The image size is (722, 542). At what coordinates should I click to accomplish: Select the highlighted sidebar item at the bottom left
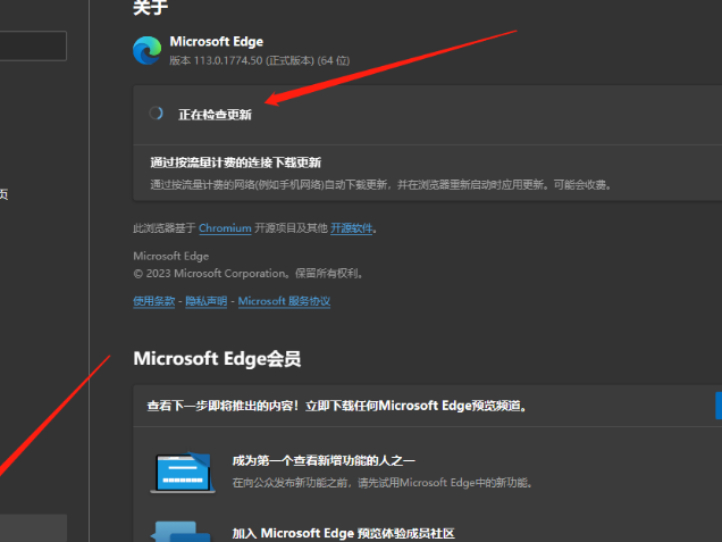click(x=33, y=528)
